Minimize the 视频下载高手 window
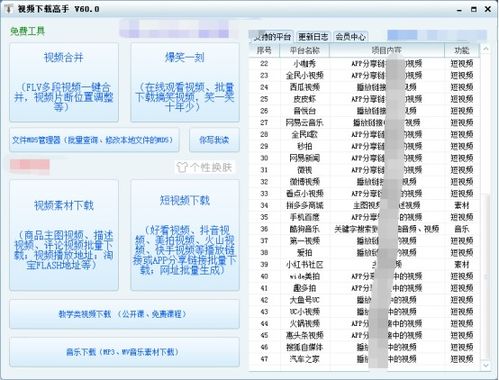Image resolution: width=499 pixels, height=380 pixels. (x=459, y=10)
